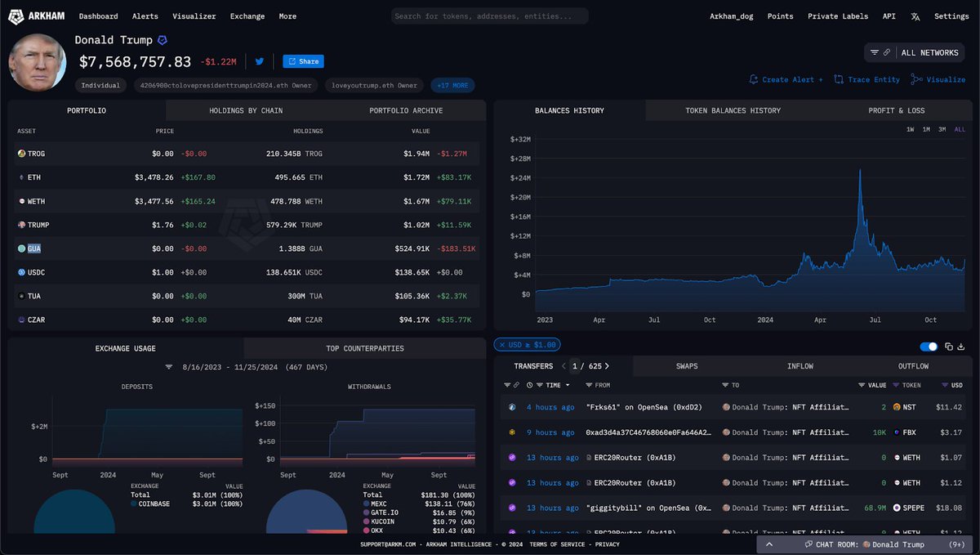Click the SPEPE token icon
The width and height of the screenshot is (980, 555).
pos(898,508)
